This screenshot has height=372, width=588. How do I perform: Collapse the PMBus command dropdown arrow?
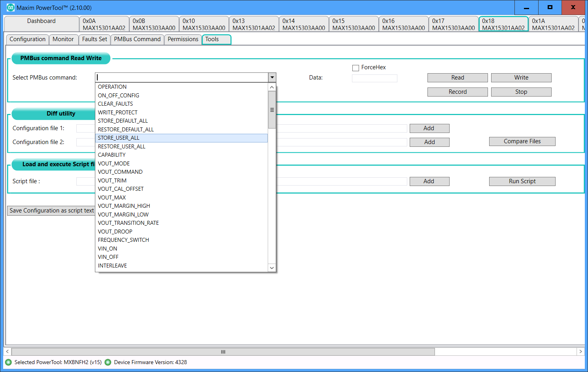(272, 78)
